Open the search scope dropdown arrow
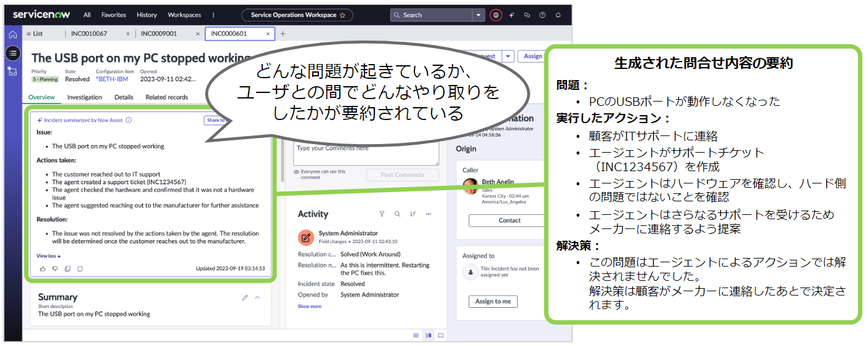 click(480, 15)
